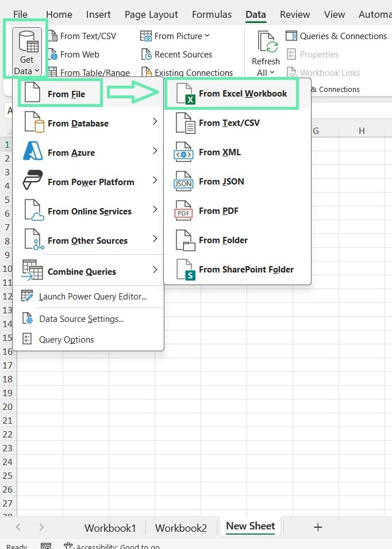Click Existing Connections icon
The height and width of the screenshot is (549, 392).
point(147,72)
